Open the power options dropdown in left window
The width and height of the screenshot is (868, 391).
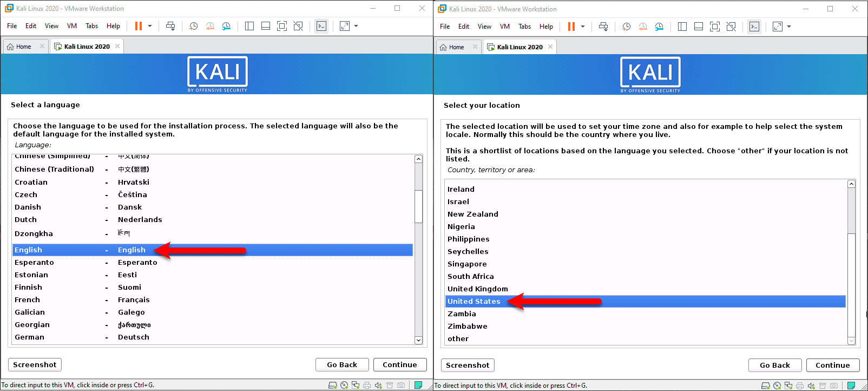pos(150,26)
